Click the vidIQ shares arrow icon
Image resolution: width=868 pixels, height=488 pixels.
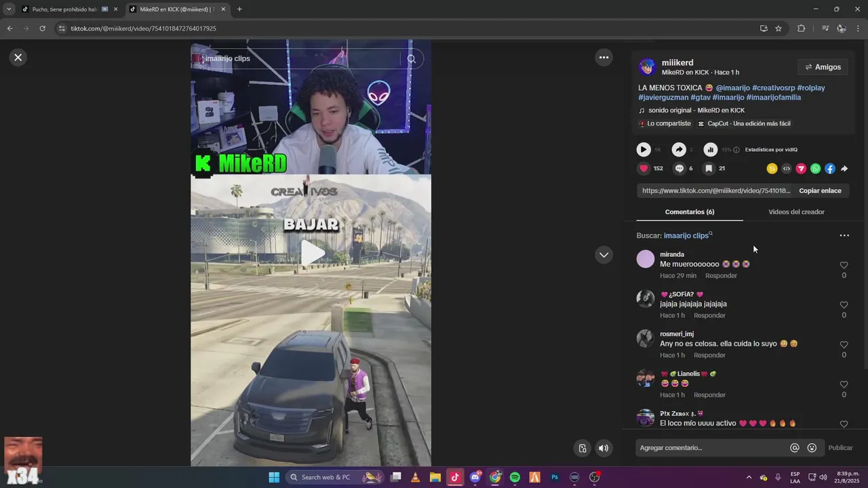point(679,150)
